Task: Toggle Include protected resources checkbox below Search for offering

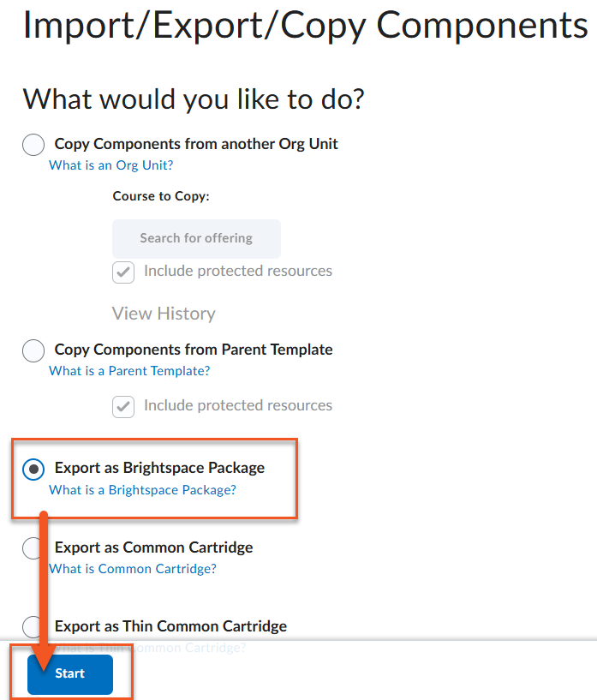Action: [123, 272]
